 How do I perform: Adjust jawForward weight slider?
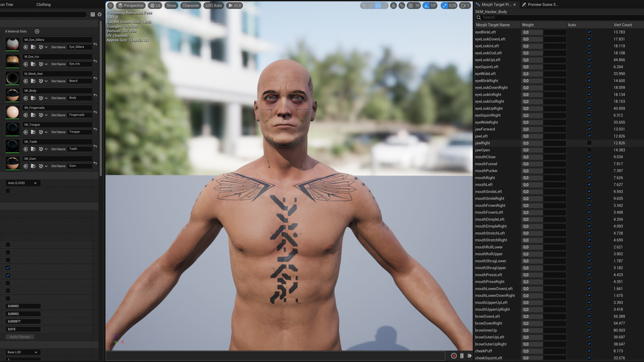coord(543,129)
